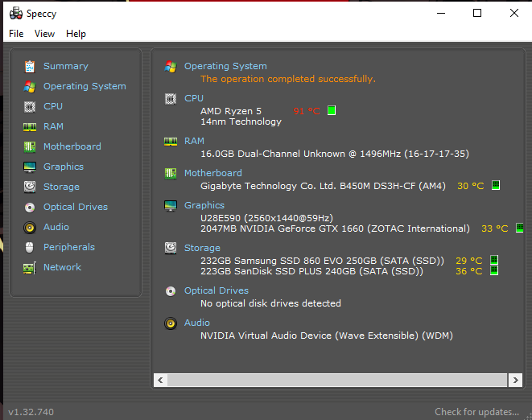Click the RAM icon in summary panel
The height and width of the screenshot is (420, 532).
[171, 141]
